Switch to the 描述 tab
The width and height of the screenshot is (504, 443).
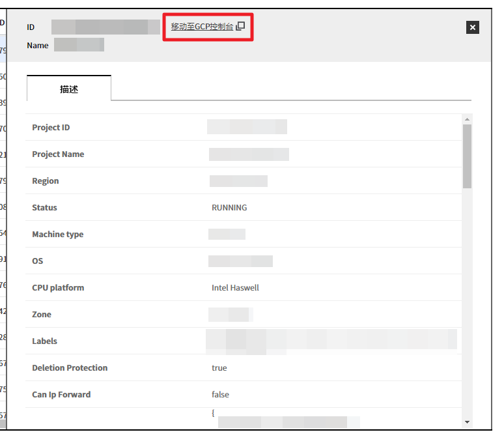[69, 89]
